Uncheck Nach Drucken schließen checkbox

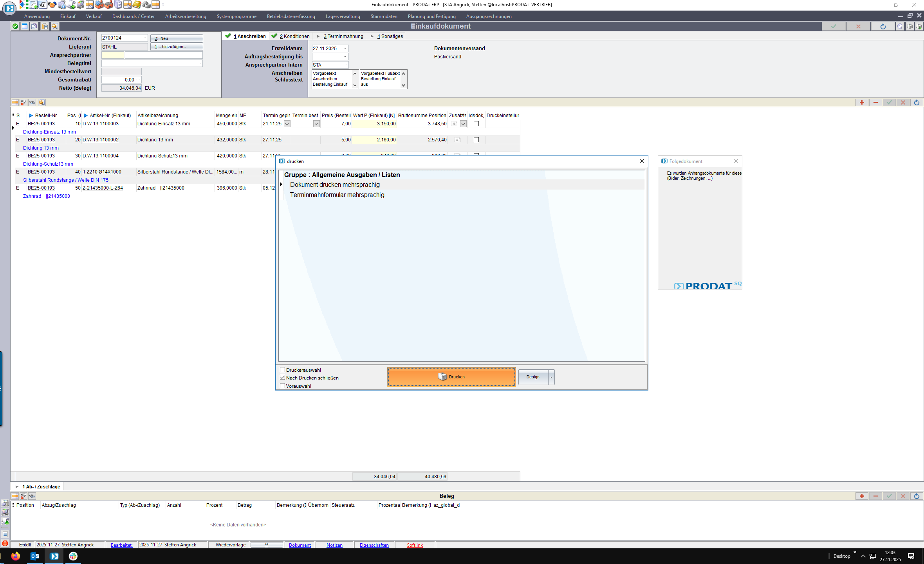(x=282, y=378)
